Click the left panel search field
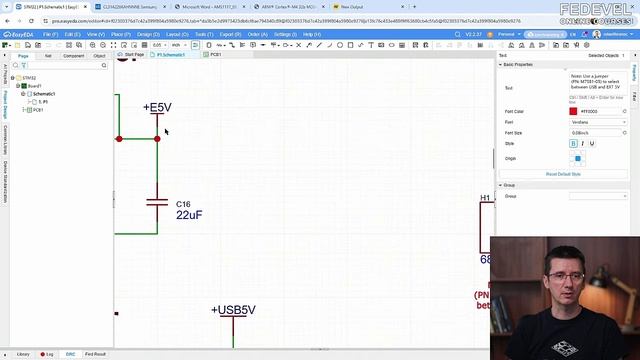 pos(64,65)
